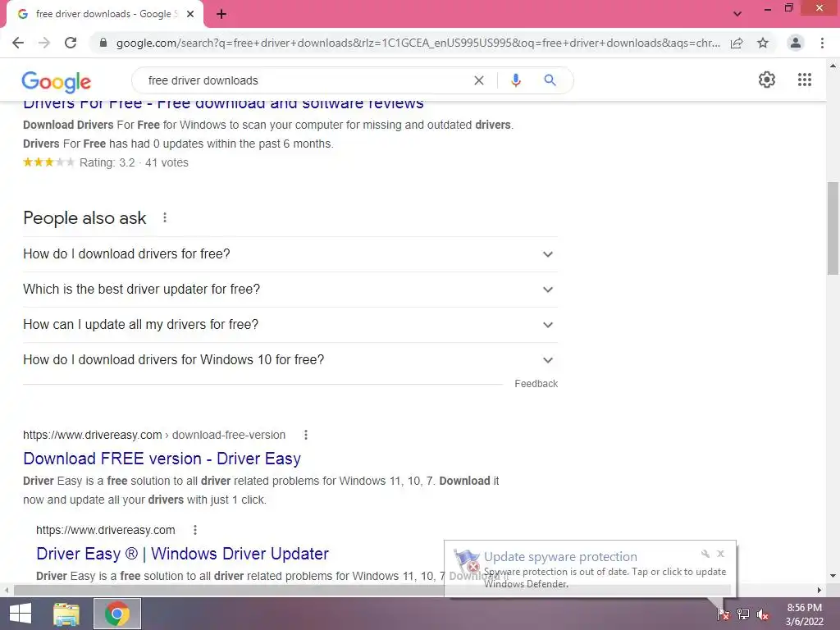The width and height of the screenshot is (840, 630).
Task: Open notification options wrench icon
Action: pos(705,554)
